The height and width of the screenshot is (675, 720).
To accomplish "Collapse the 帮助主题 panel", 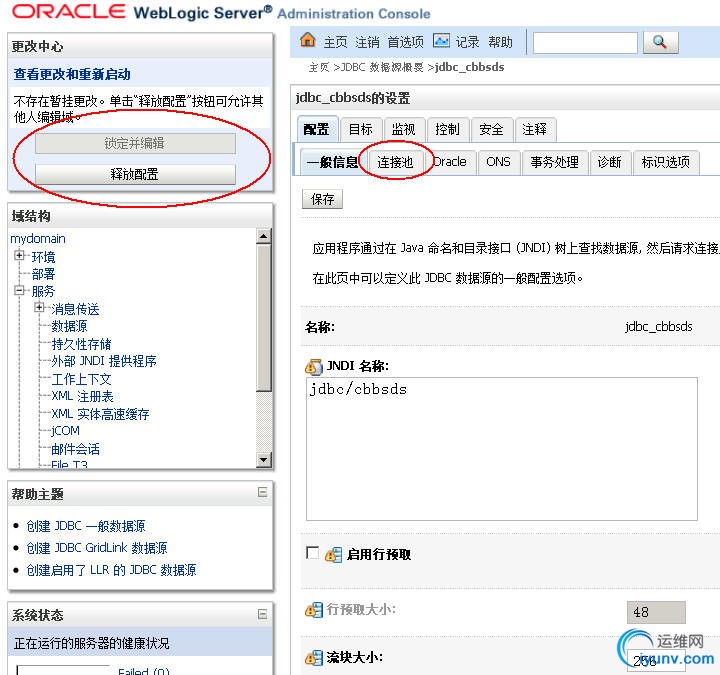I will [x=262, y=492].
